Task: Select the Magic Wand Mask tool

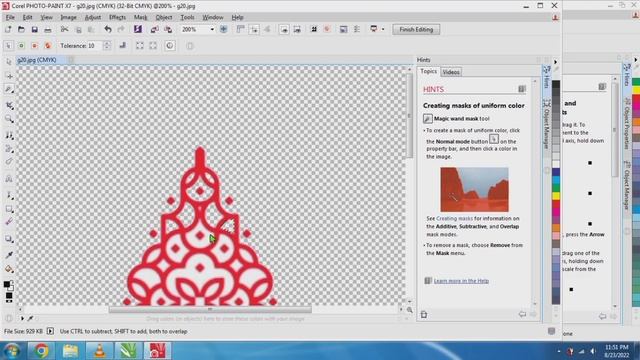Action: (x=9, y=89)
